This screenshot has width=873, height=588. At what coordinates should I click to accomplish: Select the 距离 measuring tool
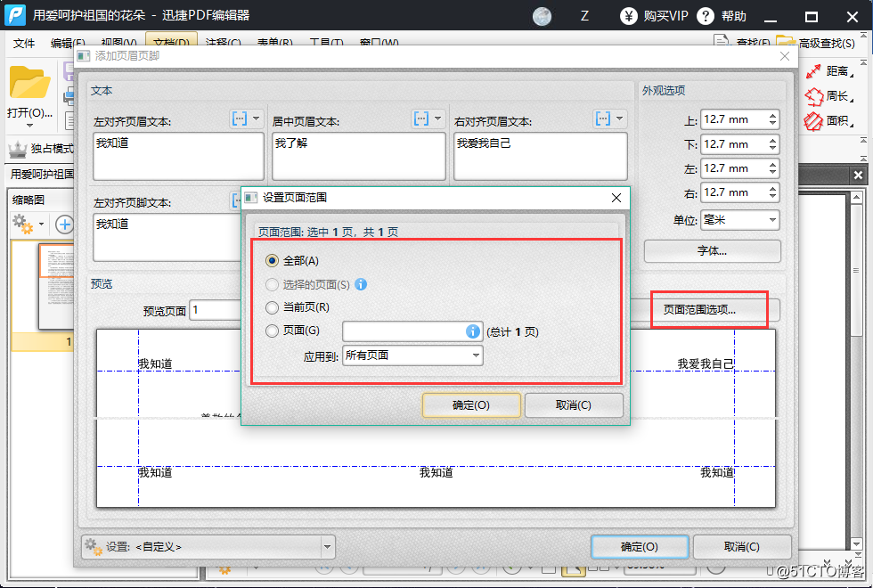coord(829,71)
